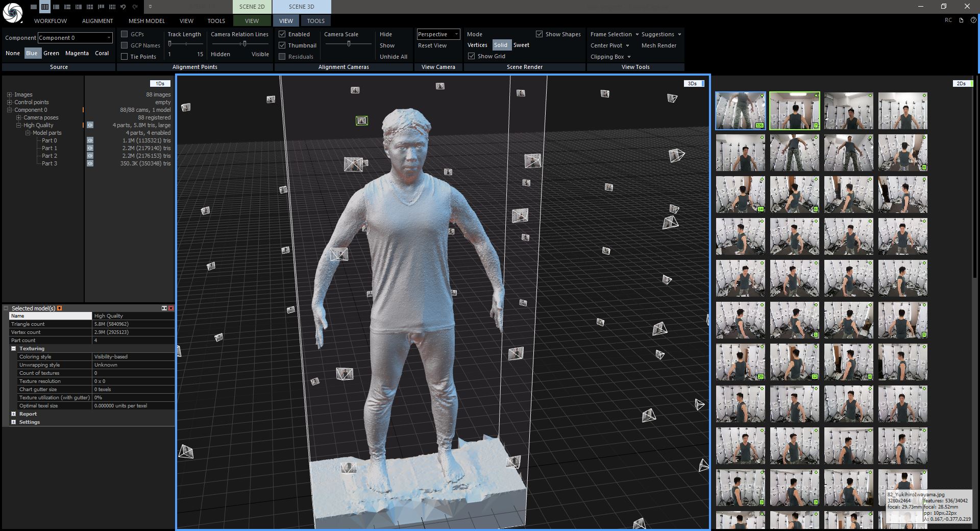Switch render mode to Vertices
The height and width of the screenshot is (531, 980).
tap(477, 45)
